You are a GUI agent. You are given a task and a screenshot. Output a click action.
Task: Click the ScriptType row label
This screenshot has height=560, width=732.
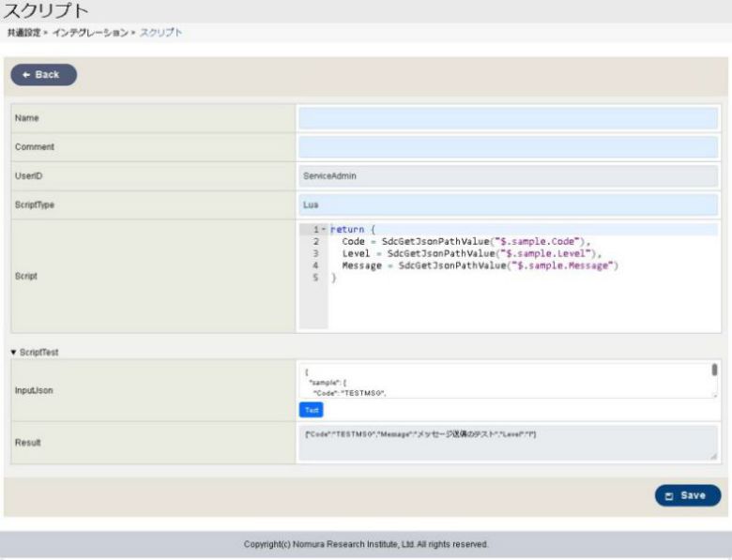[35, 204]
